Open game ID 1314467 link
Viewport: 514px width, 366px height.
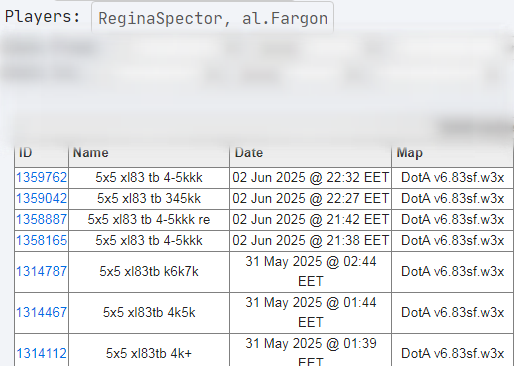(x=42, y=312)
